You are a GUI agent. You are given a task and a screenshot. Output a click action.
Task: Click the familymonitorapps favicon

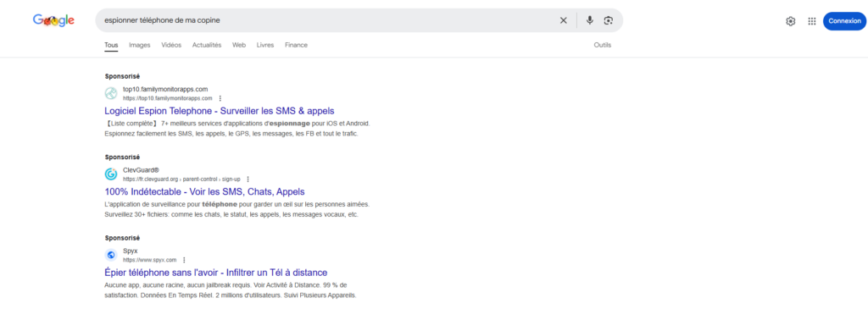111,93
